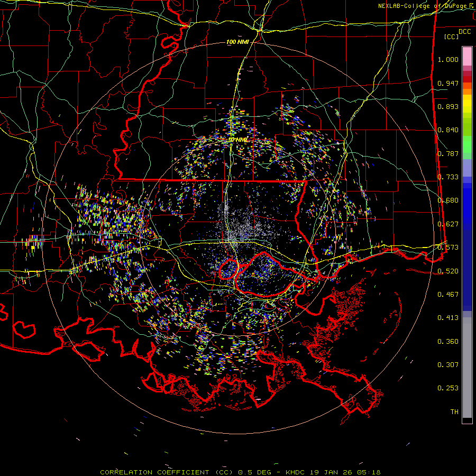Click the 1.000 color scale value

pos(448,59)
